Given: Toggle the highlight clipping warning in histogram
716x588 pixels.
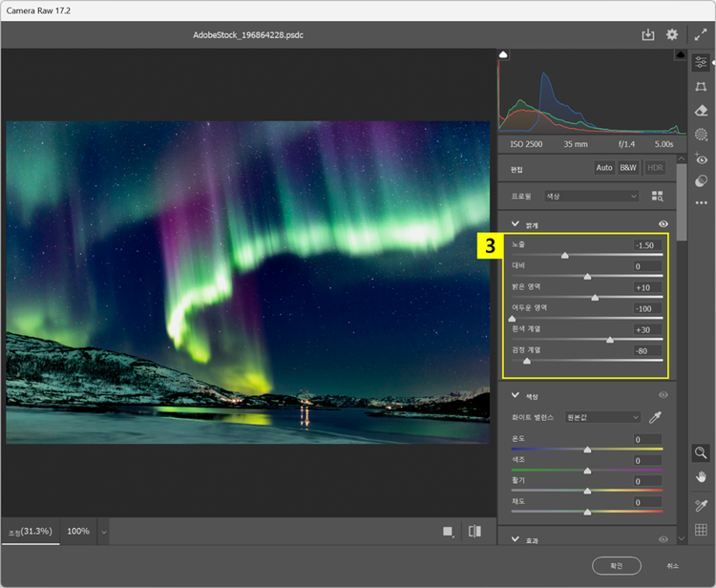Looking at the screenshot, I should tap(679, 55).
